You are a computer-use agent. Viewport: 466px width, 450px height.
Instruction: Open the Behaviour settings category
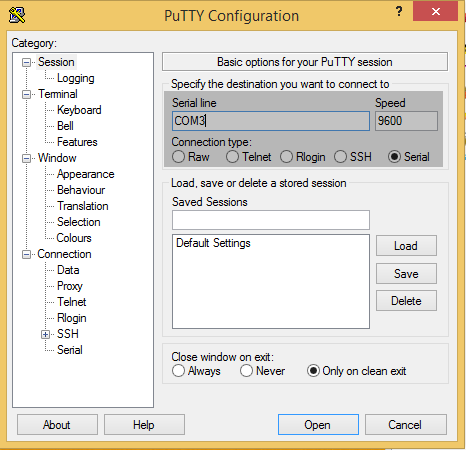pyautogui.click(x=81, y=190)
